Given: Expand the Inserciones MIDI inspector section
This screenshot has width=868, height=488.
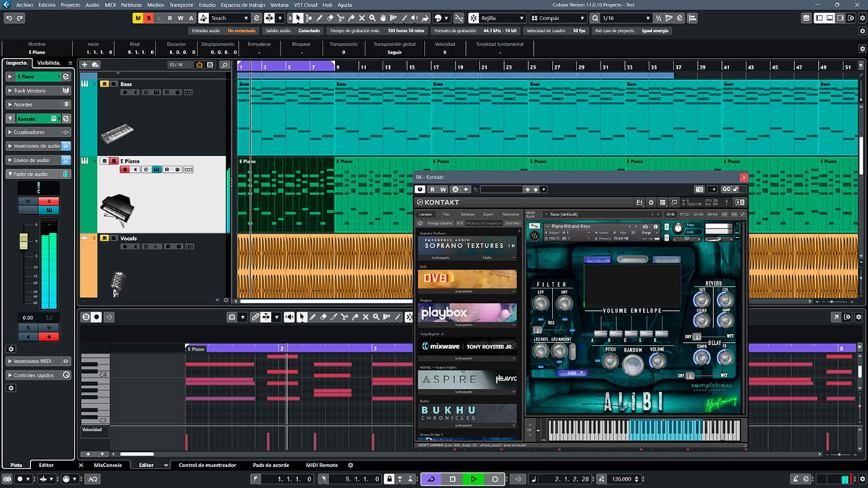Looking at the screenshot, I should pos(38,361).
